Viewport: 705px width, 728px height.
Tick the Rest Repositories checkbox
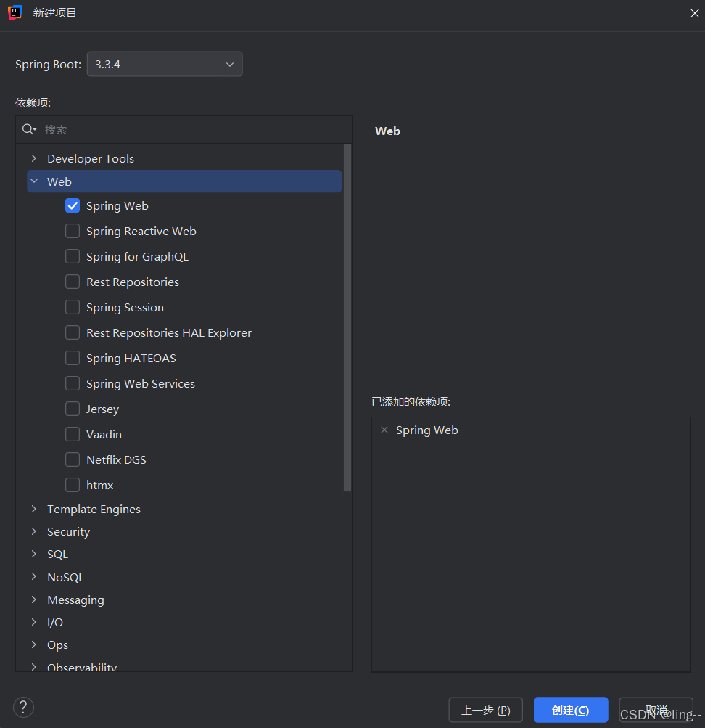pos(73,282)
